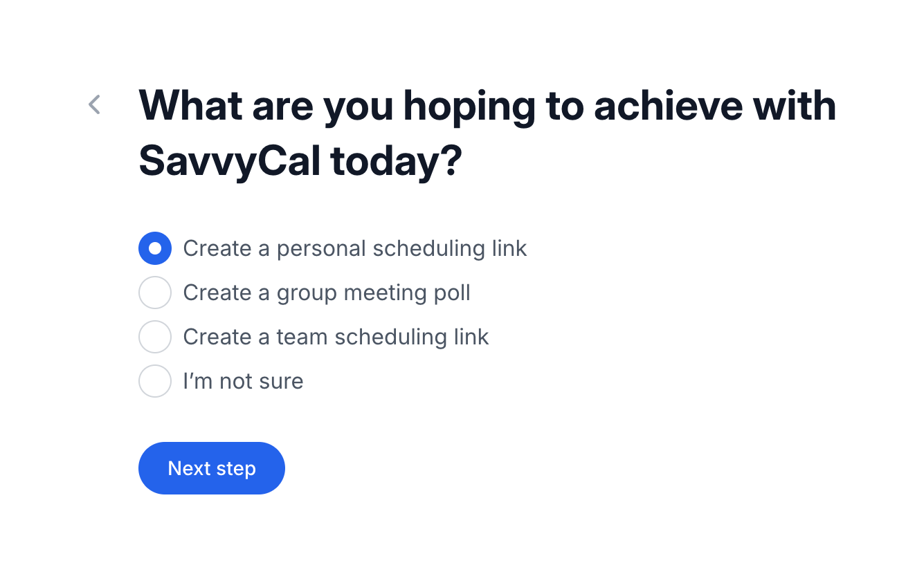
Task: Click the 'SavvyCal today?' line of the heading
Action: click(300, 161)
